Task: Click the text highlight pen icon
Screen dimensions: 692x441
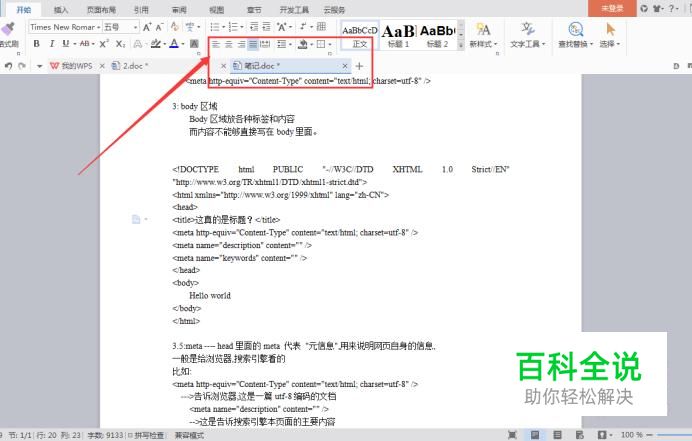Action: 155,44
